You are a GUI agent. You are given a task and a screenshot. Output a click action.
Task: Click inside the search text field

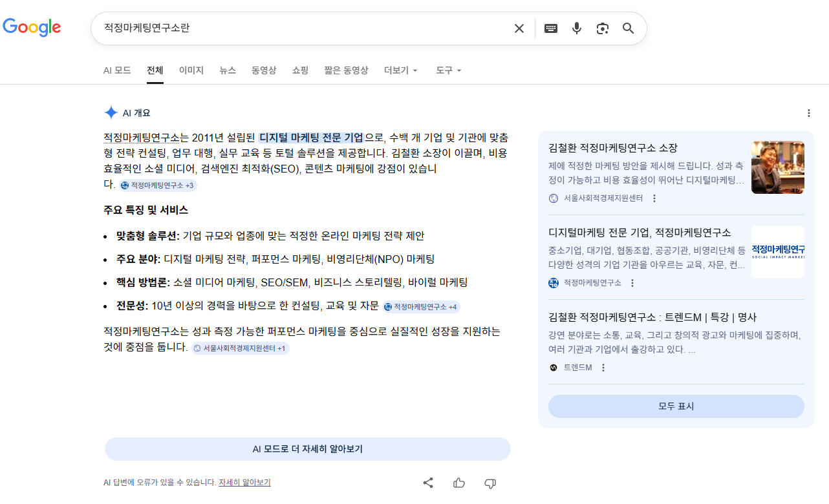(x=297, y=28)
